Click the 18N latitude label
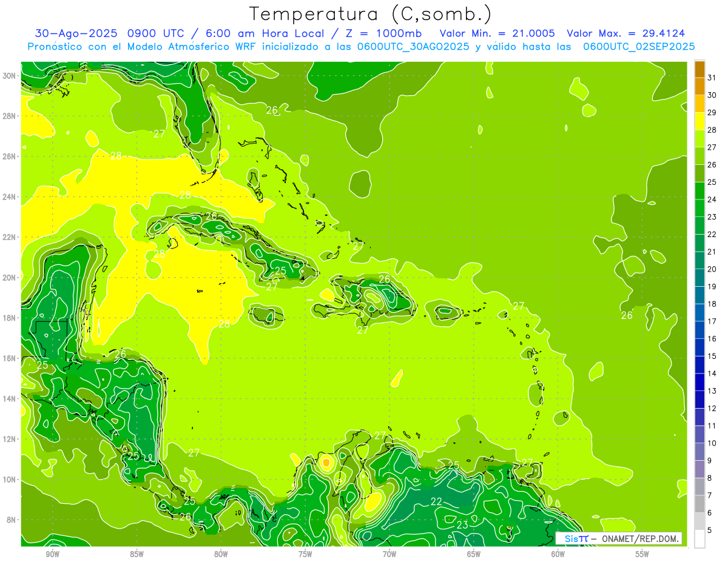The image size is (728, 562). 8,318
